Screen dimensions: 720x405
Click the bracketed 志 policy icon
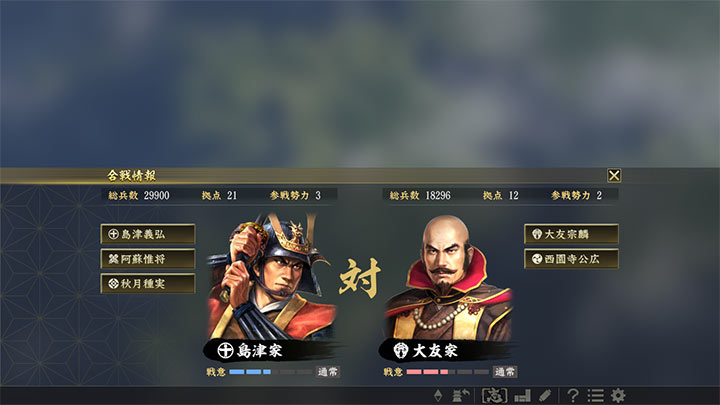494,395
